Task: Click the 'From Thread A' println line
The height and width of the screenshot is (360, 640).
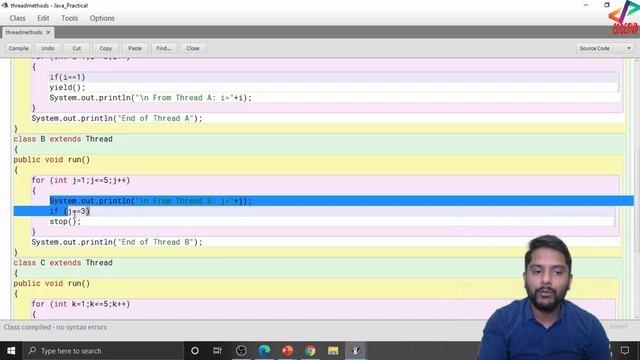Action: tap(151, 98)
